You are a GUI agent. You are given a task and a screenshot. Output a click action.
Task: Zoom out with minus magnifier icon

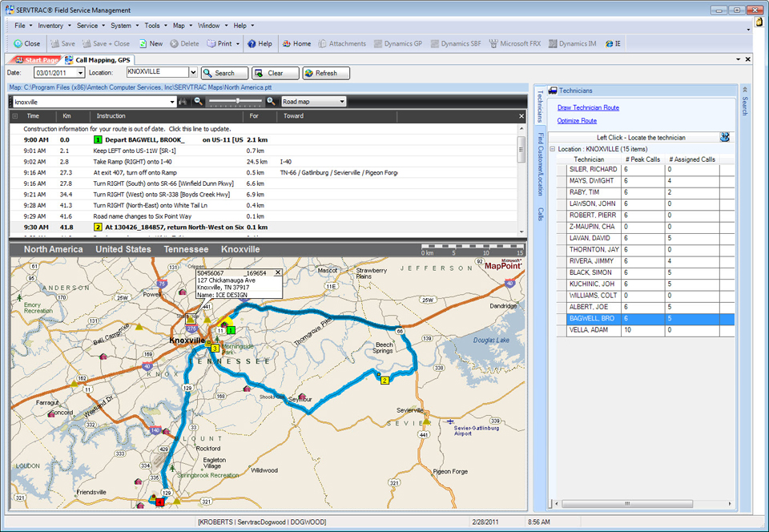pos(198,102)
